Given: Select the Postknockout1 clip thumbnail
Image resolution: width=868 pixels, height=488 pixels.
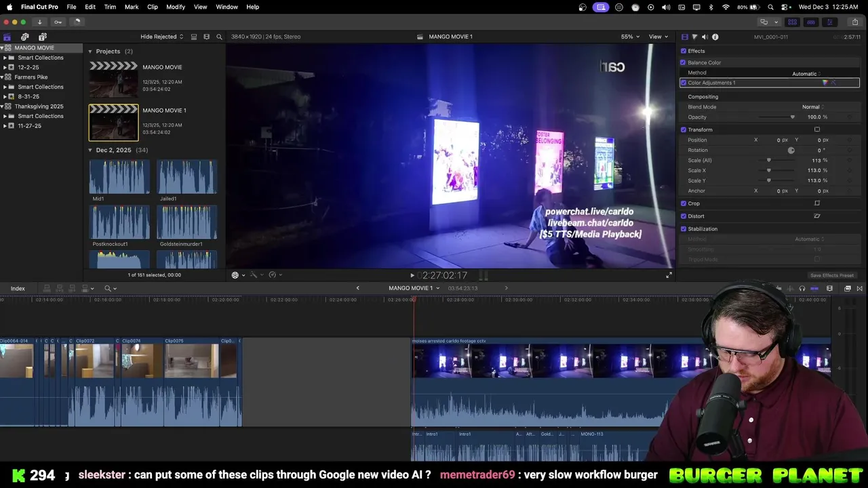Looking at the screenshot, I should pyautogui.click(x=119, y=222).
